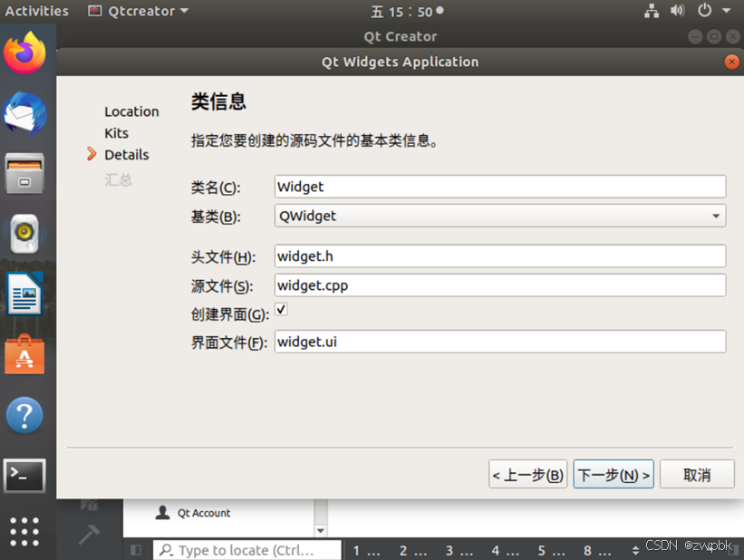Open the 基类 QWidget dropdown
This screenshot has width=744, height=560.
[500, 216]
